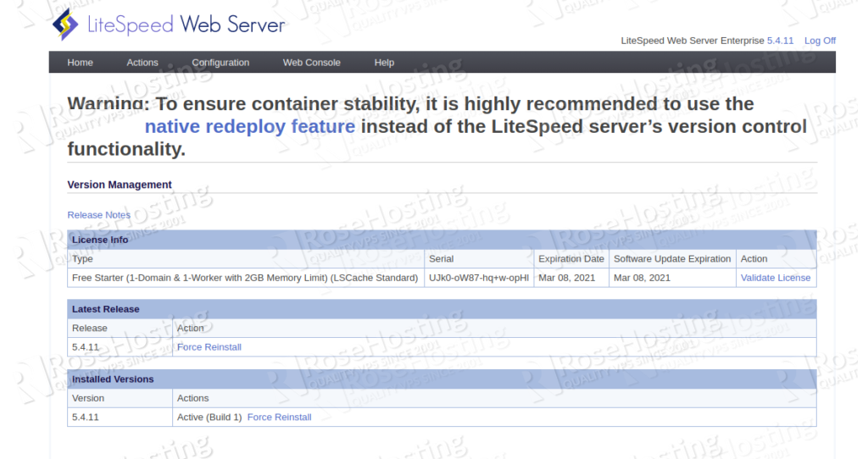Select the Version Management heading

(120, 185)
